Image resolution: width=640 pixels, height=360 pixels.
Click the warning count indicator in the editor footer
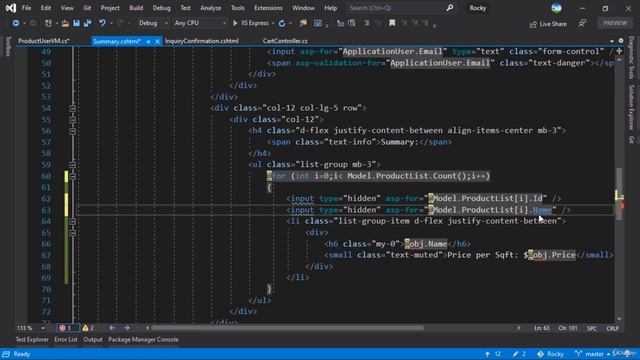click(88, 328)
